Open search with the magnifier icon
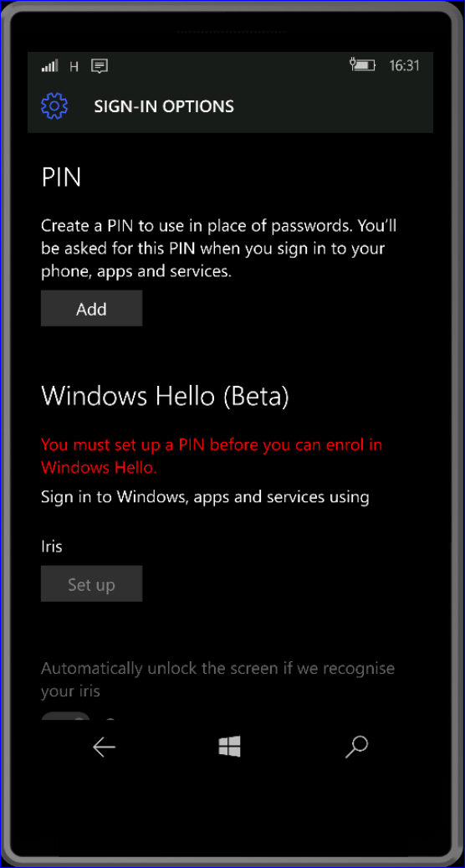Image resolution: width=465 pixels, height=868 pixels. tap(356, 747)
